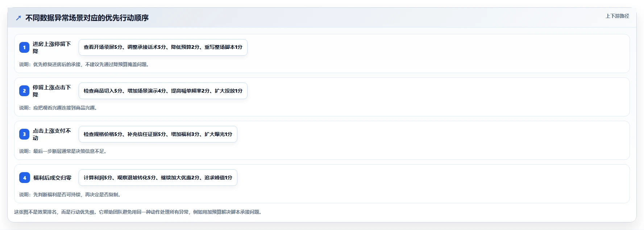644x230 pixels.
Task: Click the arrow icon beside the panel title
Action: pyautogui.click(x=18, y=18)
